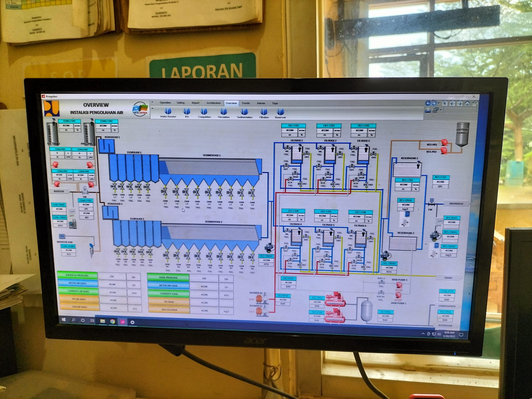
Task: Click the KAPASITAS PRODUKSI green label
Action: point(77,275)
